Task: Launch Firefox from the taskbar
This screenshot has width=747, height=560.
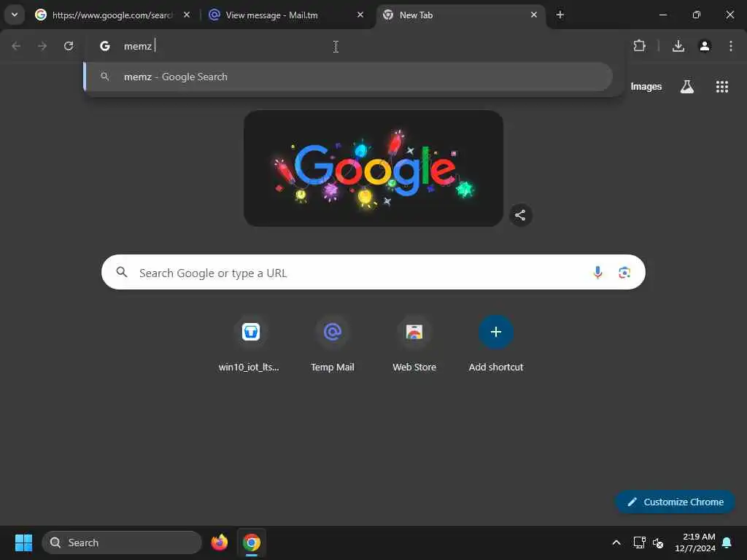Action: click(220, 542)
